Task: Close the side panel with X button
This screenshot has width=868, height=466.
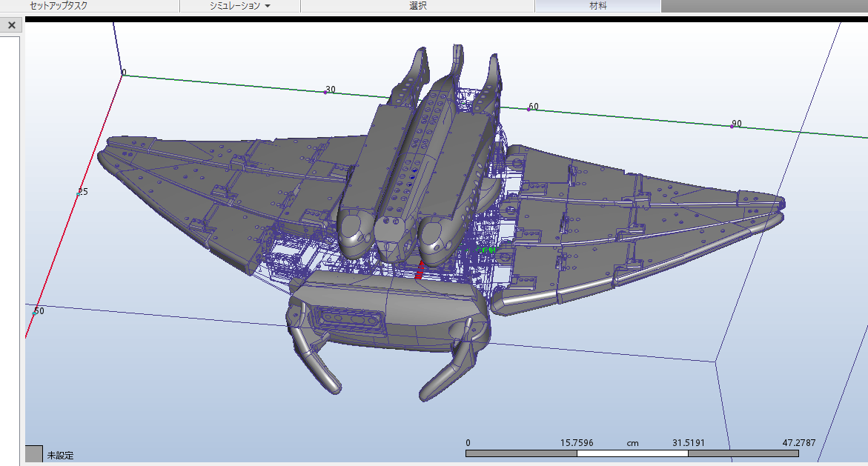Action: (12, 25)
